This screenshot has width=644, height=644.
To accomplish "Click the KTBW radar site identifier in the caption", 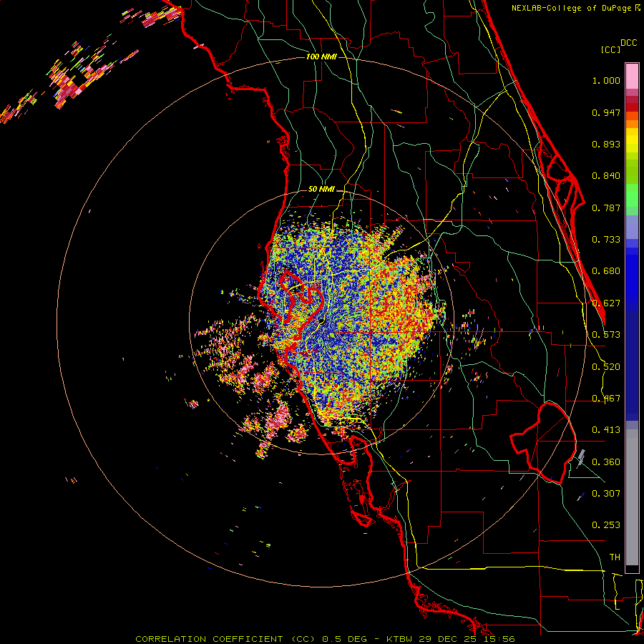I will coord(401,639).
